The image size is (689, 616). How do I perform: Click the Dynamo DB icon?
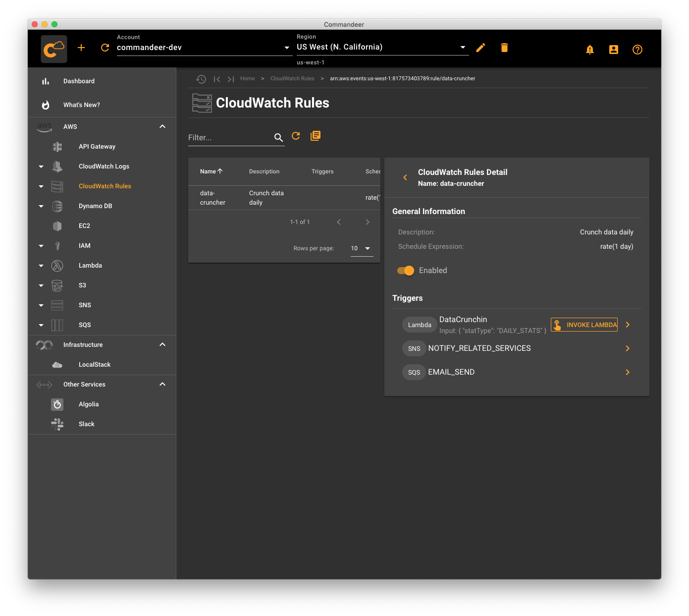point(57,206)
